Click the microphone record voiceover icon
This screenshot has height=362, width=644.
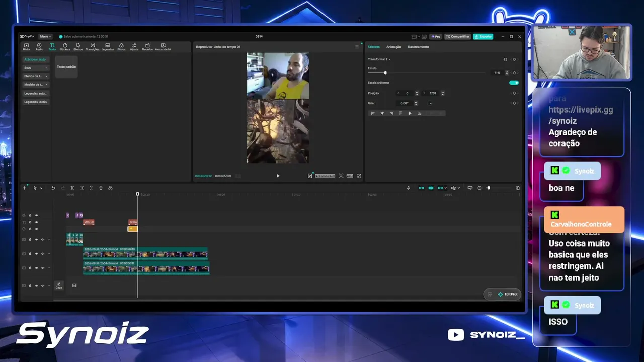coord(409,188)
